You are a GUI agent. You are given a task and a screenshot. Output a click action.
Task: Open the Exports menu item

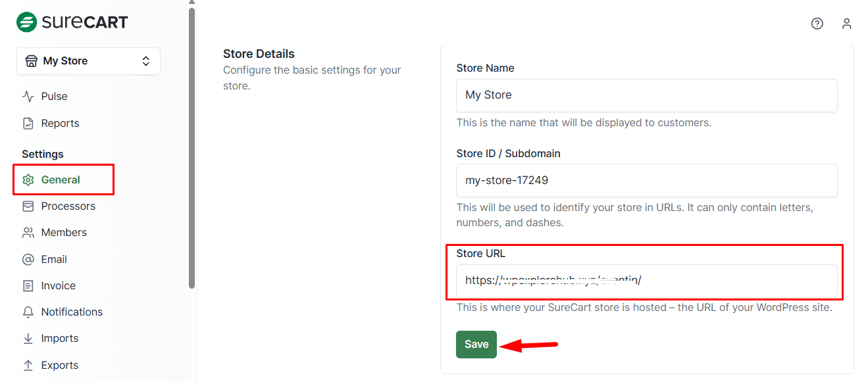(x=59, y=366)
